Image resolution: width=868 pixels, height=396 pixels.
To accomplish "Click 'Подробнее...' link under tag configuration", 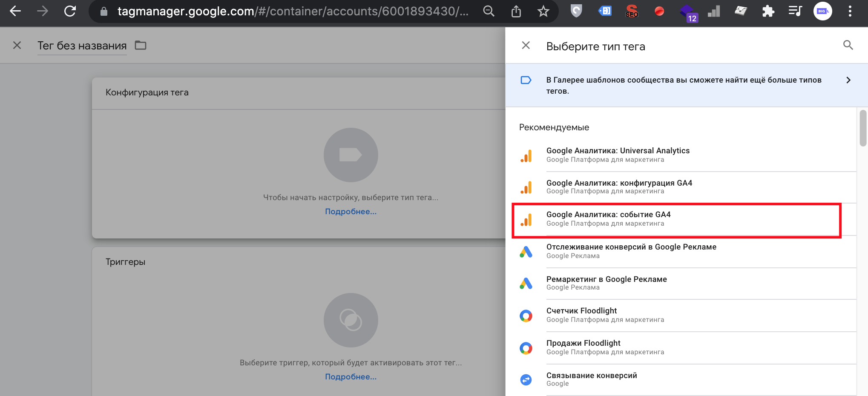I will [351, 212].
